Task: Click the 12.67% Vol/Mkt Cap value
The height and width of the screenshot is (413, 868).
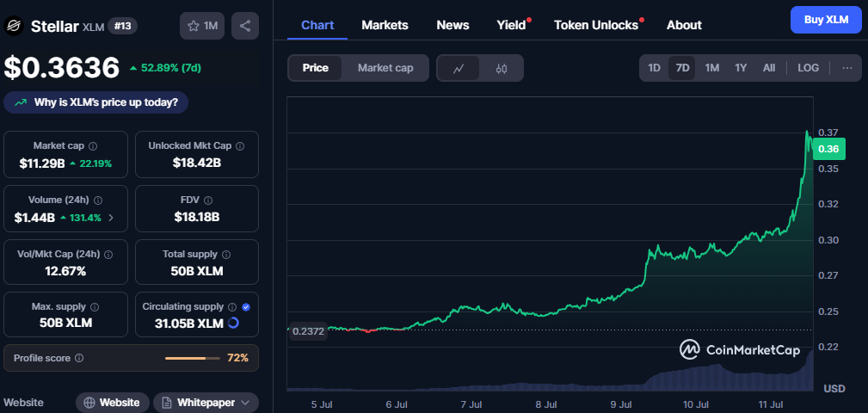Action: pyautogui.click(x=65, y=271)
